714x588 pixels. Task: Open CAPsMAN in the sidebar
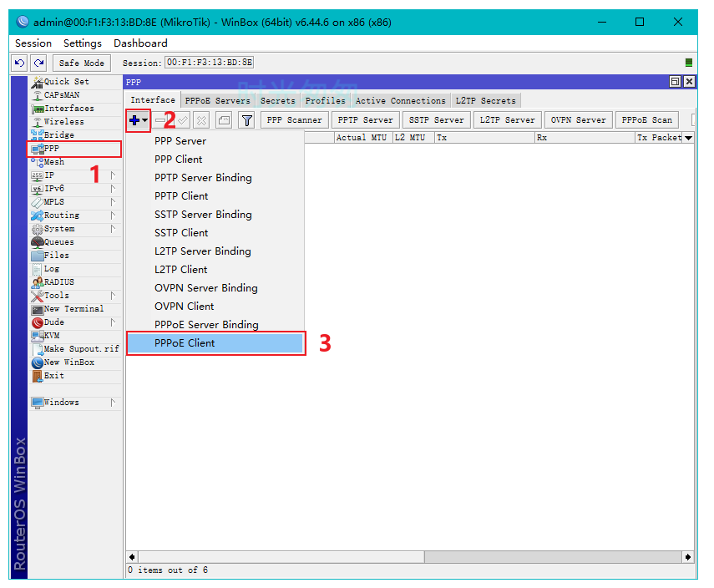tap(75, 94)
